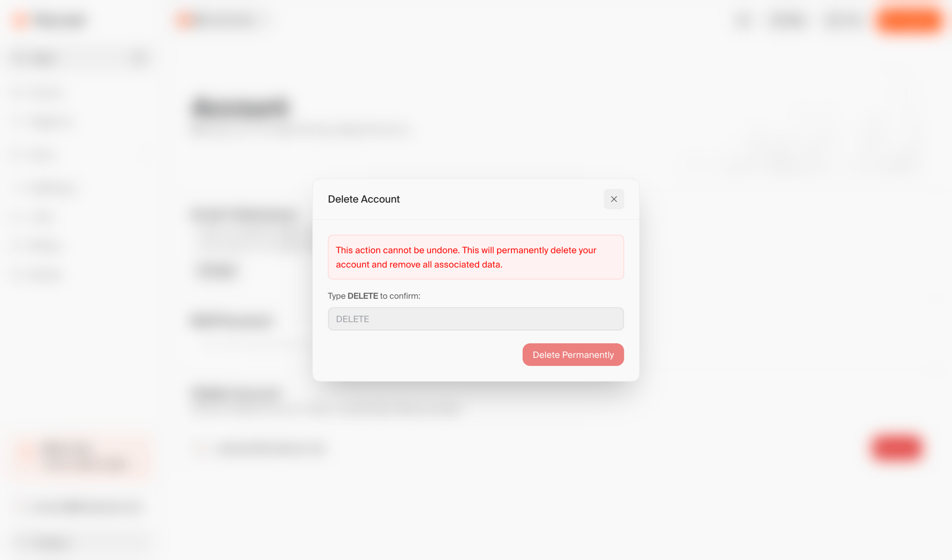Click the orange logo icon in sidebar header

21,20
